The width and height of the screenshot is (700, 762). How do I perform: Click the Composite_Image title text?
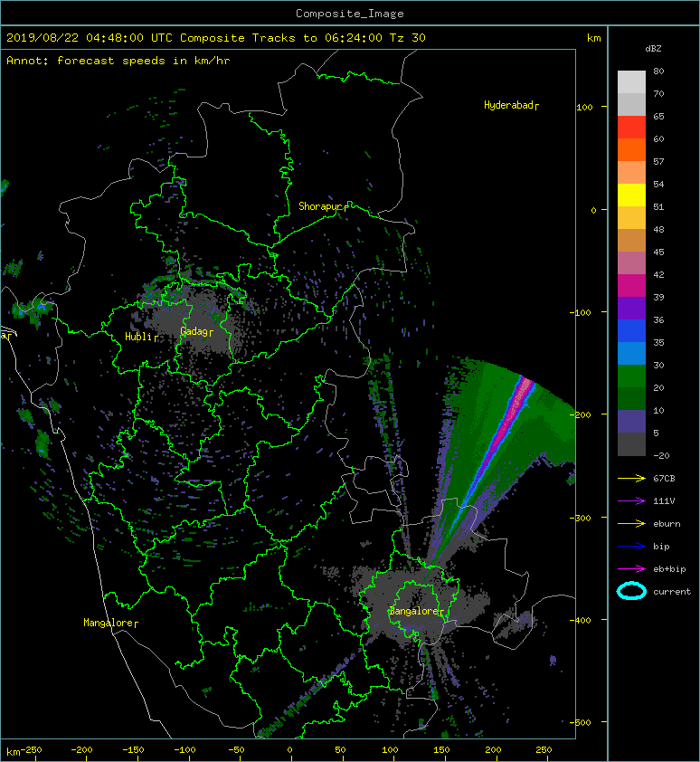[x=350, y=14]
